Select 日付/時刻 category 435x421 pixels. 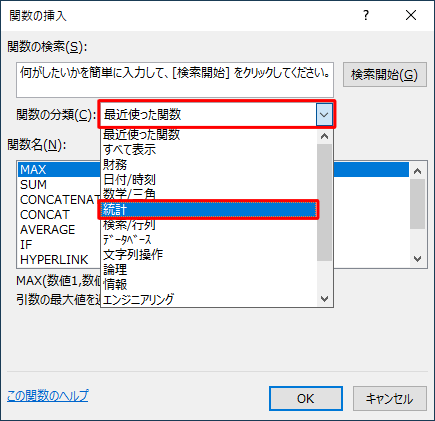point(209,180)
